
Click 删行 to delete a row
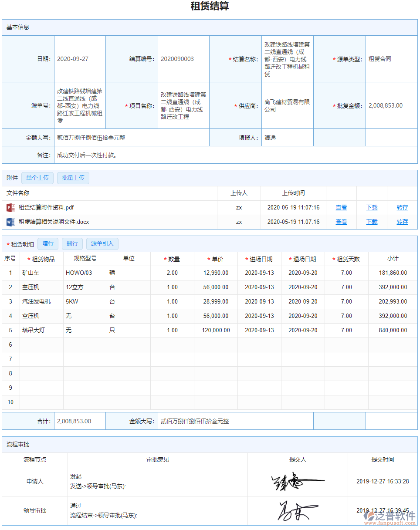(x=72, y=243)
